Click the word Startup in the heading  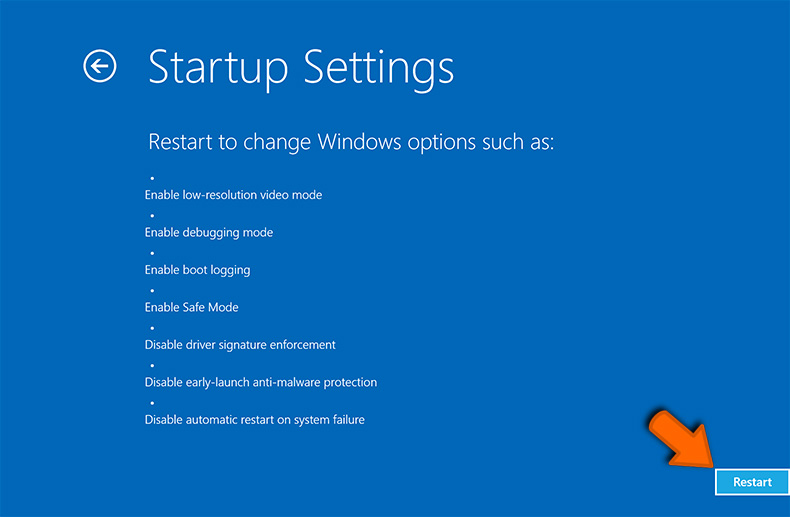click(x=217, y=68)
